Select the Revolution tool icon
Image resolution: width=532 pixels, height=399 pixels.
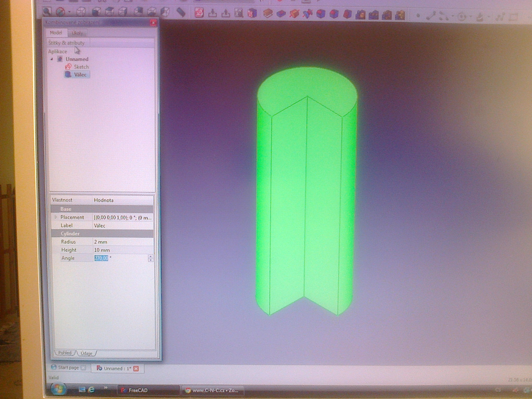[294, 14]
